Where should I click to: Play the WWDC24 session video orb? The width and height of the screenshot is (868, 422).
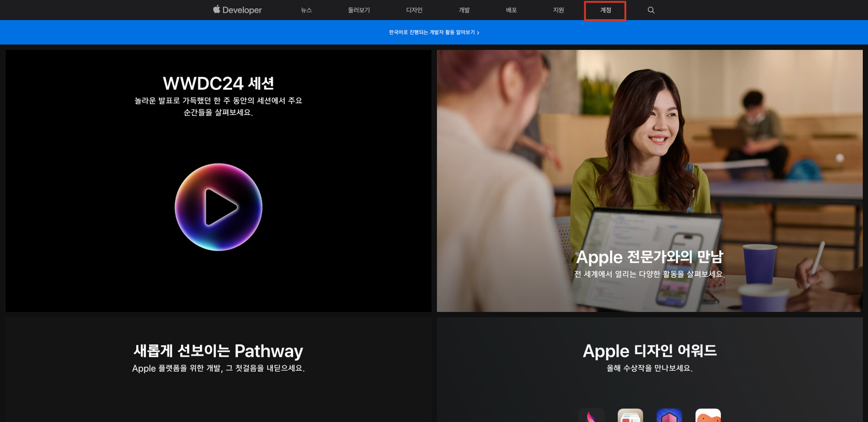click(218, 207)
